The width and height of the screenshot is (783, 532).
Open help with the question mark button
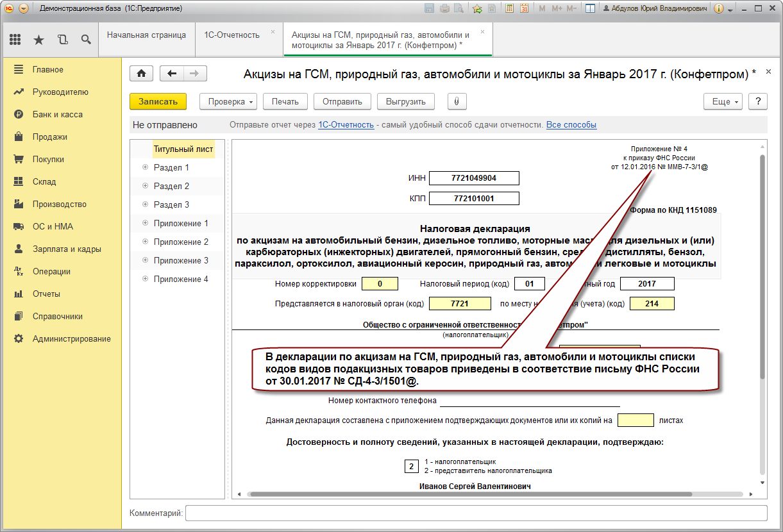[758, 101]
